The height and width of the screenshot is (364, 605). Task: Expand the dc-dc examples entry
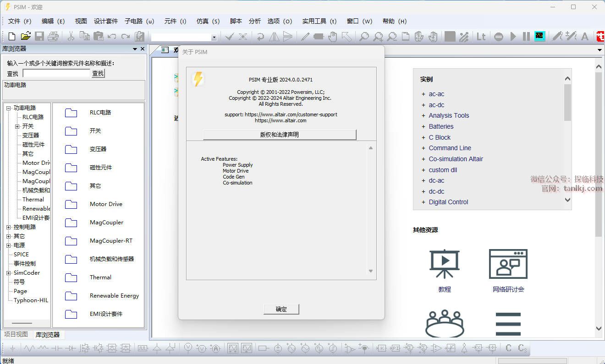pos(423,191)
